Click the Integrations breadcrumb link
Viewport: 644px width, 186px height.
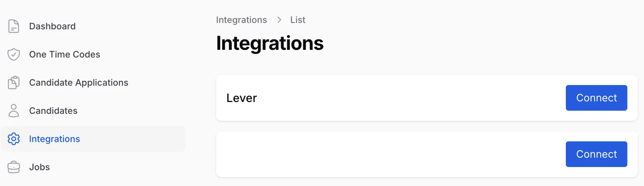(241, 20)
